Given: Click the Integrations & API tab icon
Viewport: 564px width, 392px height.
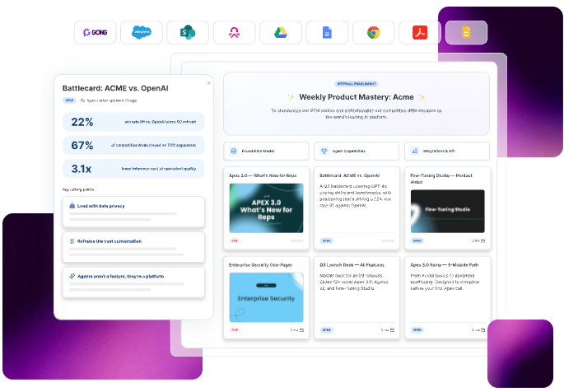Looking at the screenshot, I should coord(415,151).
